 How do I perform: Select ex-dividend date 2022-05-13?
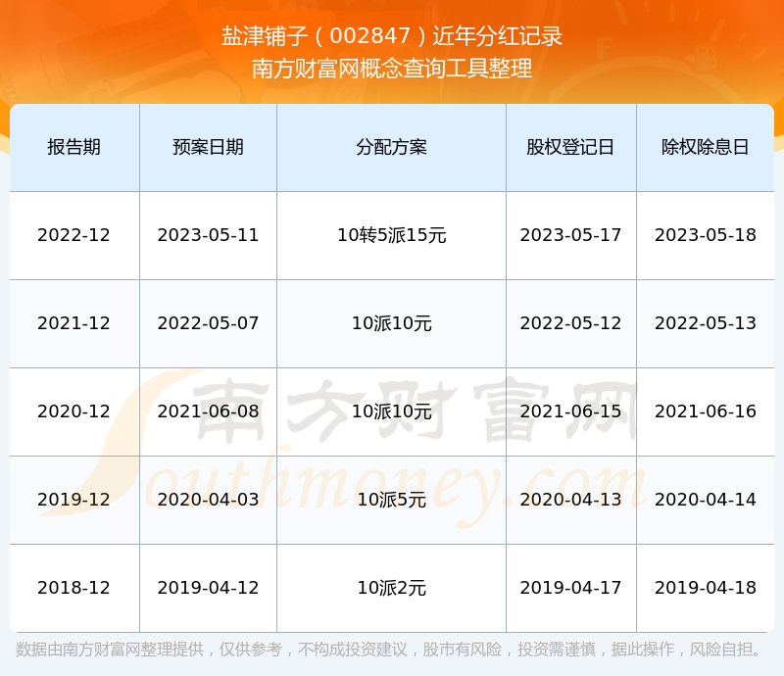[705, 323]
